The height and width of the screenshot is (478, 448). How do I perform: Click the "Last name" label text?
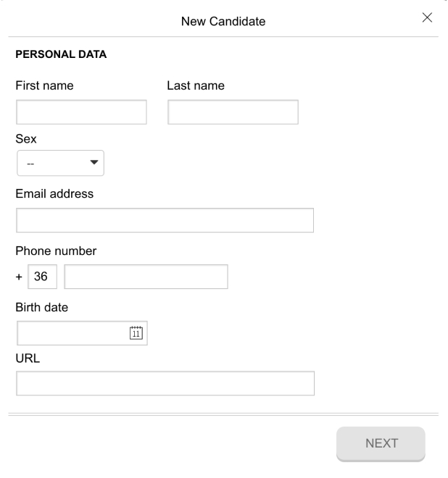[x=196, y=85]
